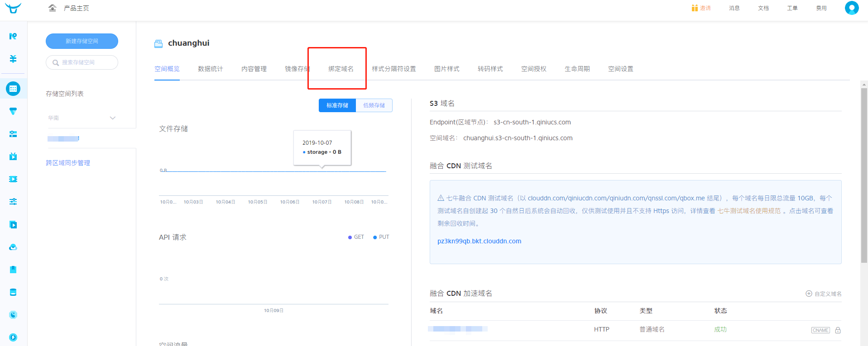Click the 自定义域名 link
This screenshot has height=346, width=868.
pos(828,294)
